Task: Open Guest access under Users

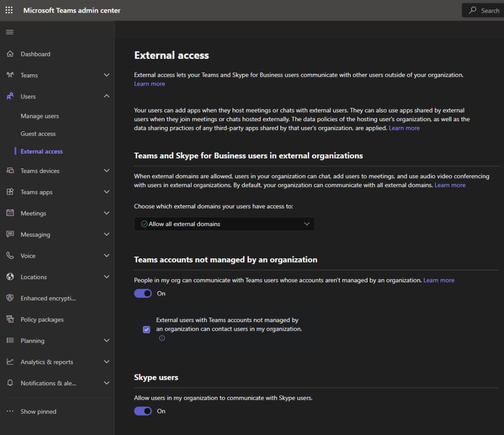Action: (38, 134)
